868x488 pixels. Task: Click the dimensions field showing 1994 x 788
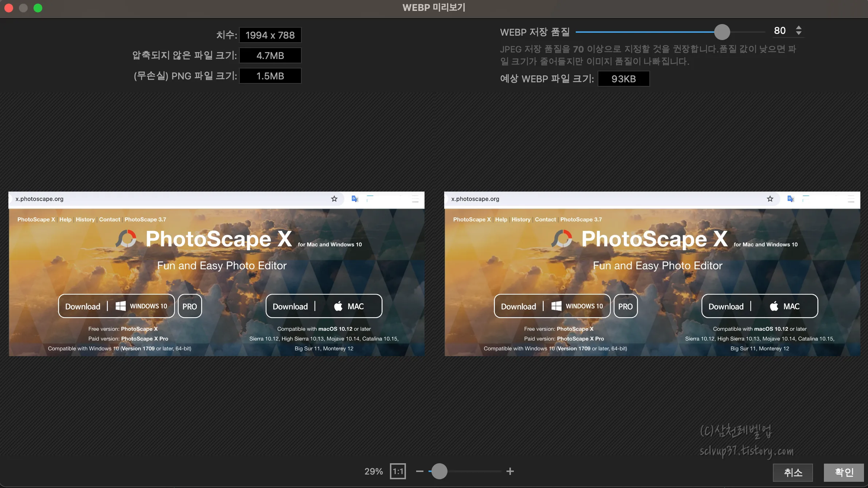pyautogui.click(x=270, y=35)
